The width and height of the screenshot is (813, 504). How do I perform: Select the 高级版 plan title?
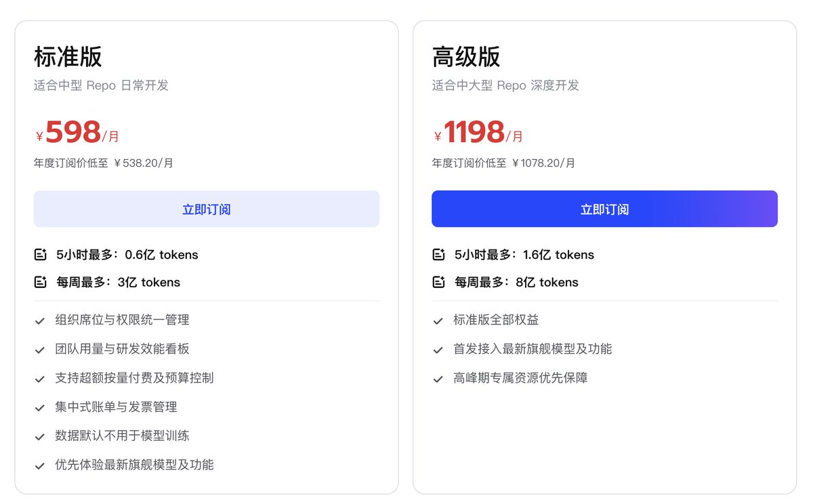[x=466, y=56]
